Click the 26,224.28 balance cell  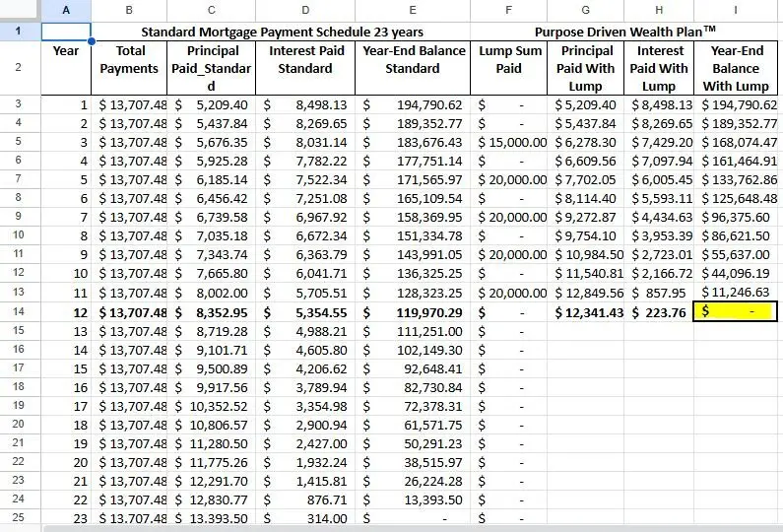[x=413, y=481]
